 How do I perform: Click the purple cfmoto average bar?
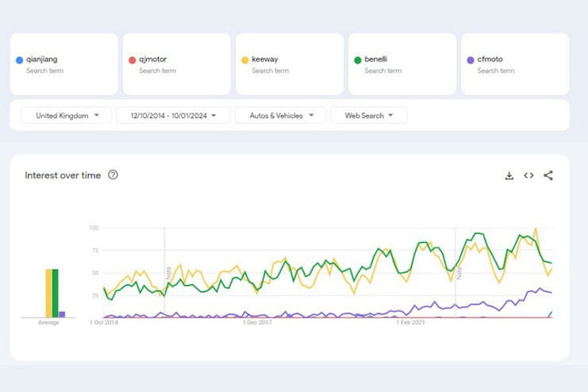click(x=62, y=314)
